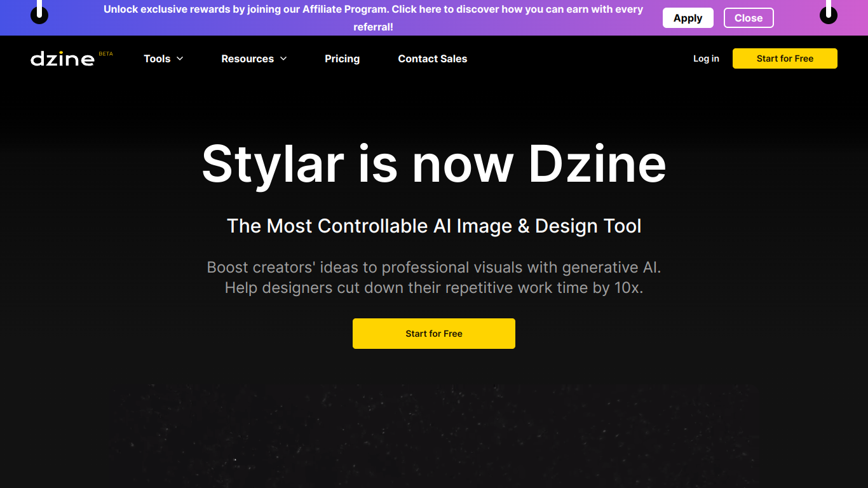Click the dzine logo
The width and height of the screenshot is (868, 488).
coord(62,58)
